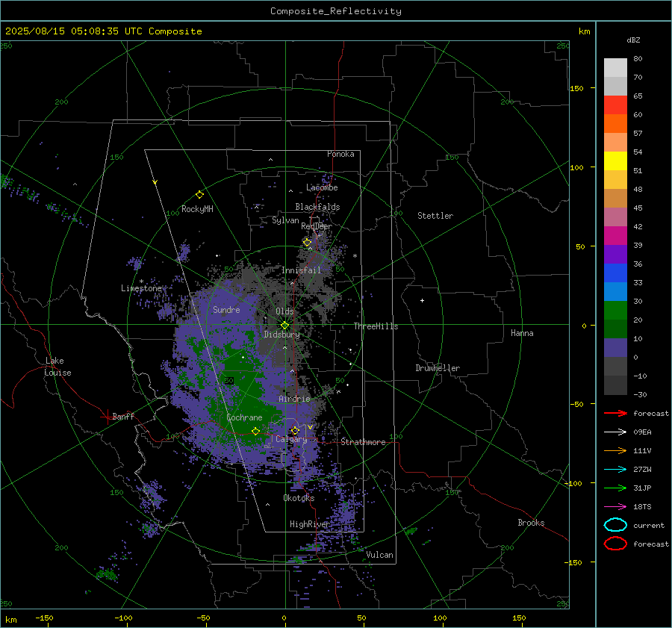
Task: Click the Calgary city label
Action: (x=291, y=439)
